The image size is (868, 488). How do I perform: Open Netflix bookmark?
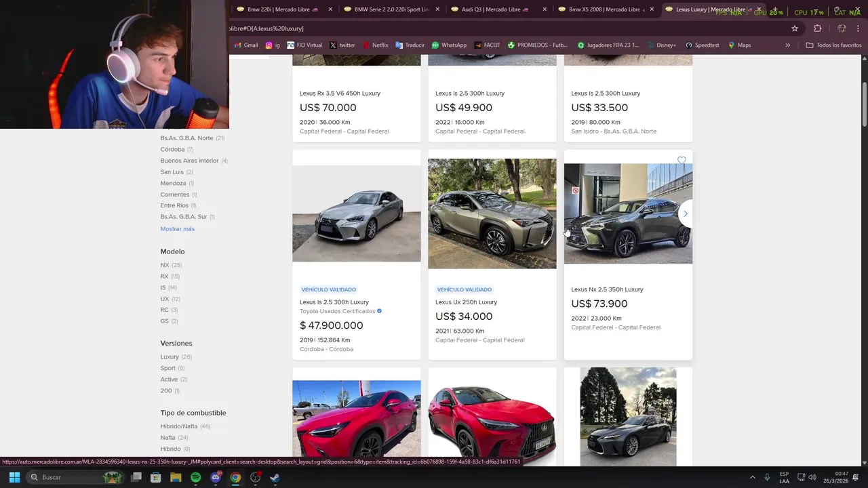pos(375,45)
